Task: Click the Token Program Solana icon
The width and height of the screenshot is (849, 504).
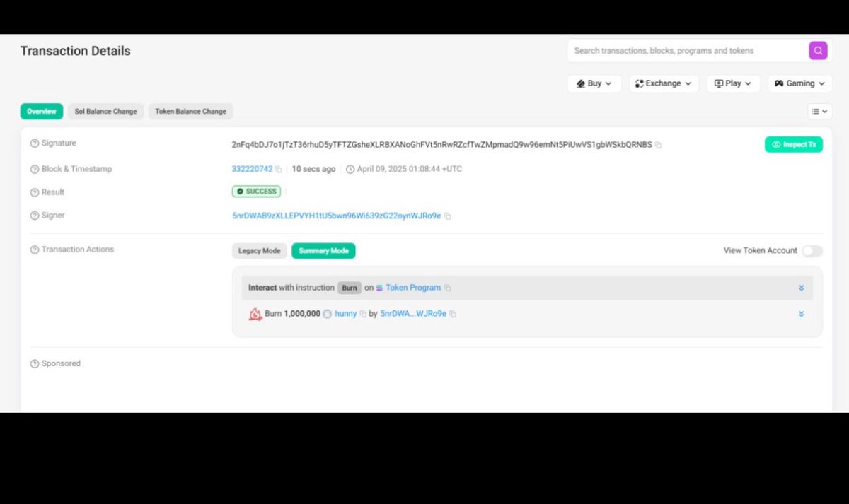Action: click(379, 288)
